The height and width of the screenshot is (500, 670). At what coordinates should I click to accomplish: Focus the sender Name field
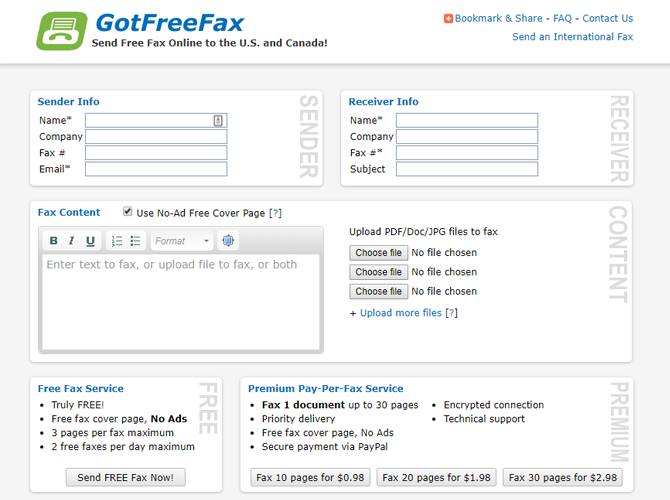click(x=156, y=121)
